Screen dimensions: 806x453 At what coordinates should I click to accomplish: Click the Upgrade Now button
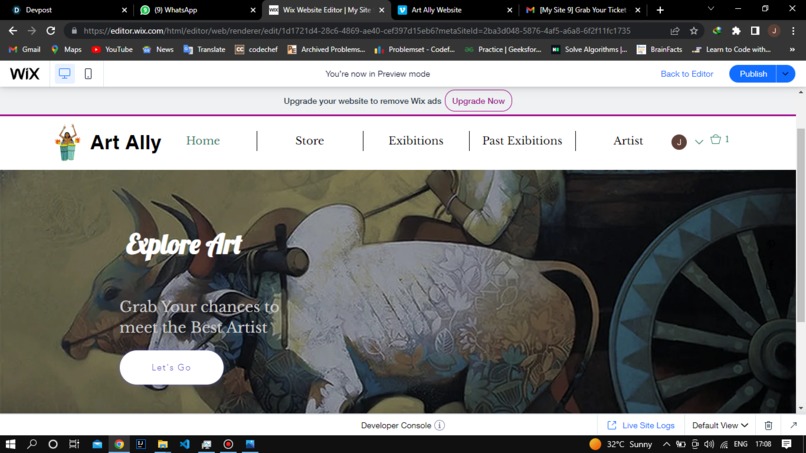point(478,101)
